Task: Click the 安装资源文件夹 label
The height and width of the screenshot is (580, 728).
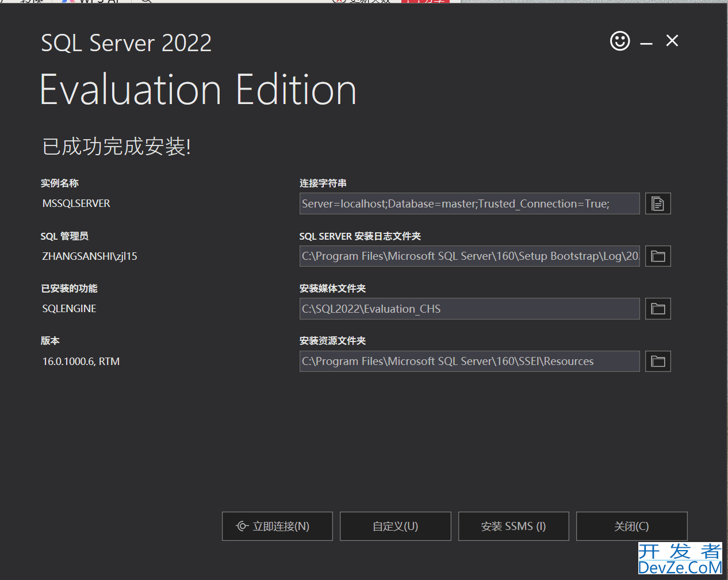Action: (x=332, y=341)
